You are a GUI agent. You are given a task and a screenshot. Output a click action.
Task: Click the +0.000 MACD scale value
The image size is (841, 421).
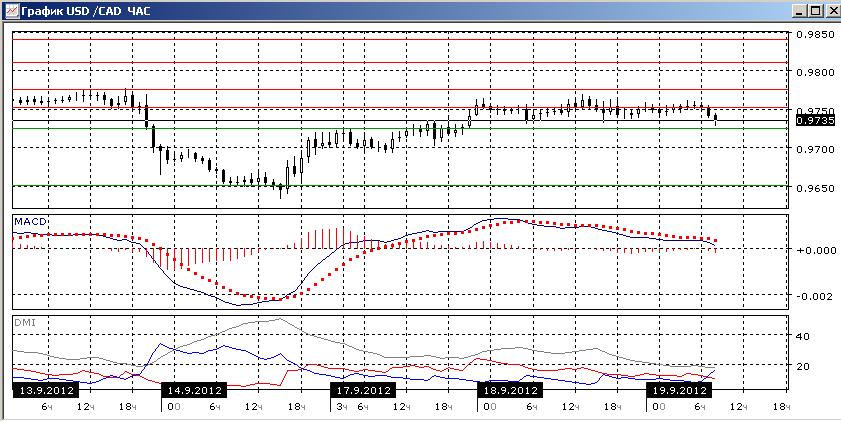coord(815,250)
